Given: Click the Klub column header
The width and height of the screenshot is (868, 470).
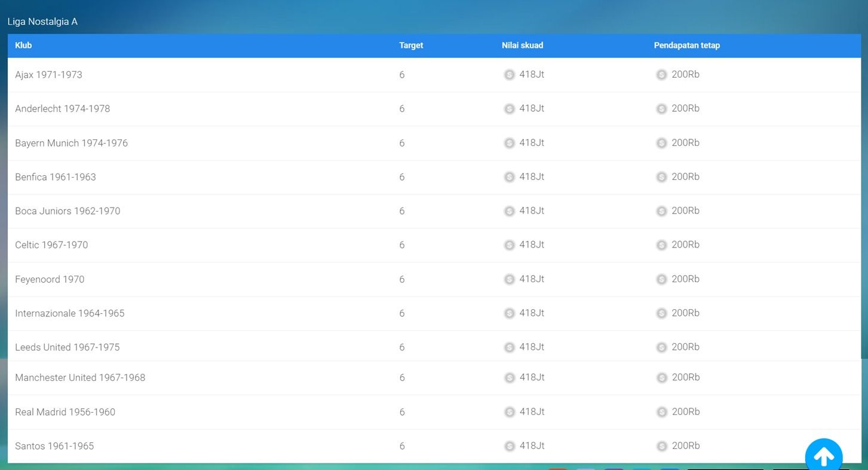Looking at the screenshot, I should pyautogui.click(x=23, y=45).
